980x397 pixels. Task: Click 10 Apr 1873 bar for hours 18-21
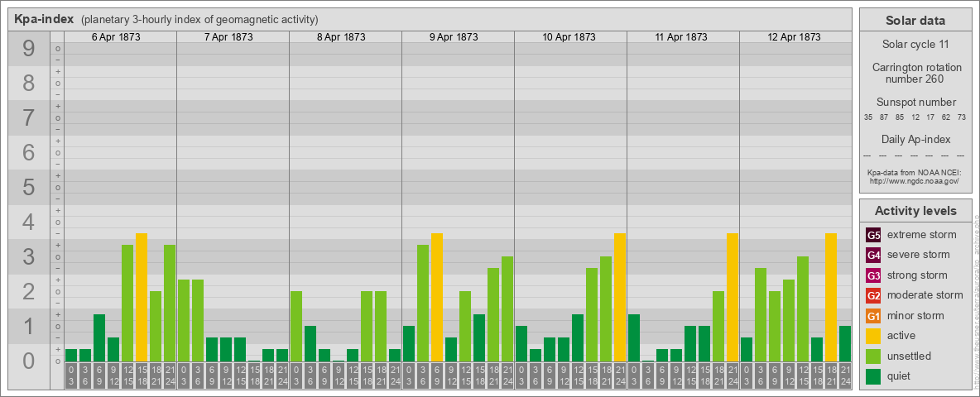tap(606, 309)
